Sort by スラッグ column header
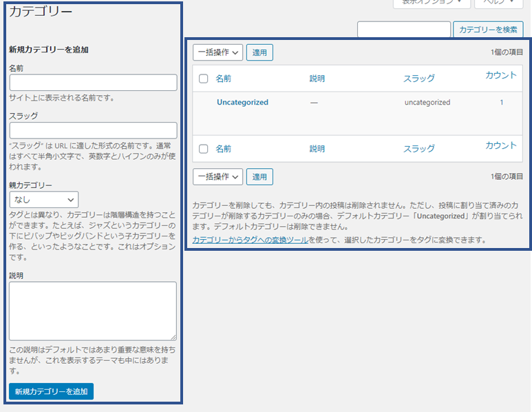The width and height of the screenshot is (532, 412). [x=418, y=79]
